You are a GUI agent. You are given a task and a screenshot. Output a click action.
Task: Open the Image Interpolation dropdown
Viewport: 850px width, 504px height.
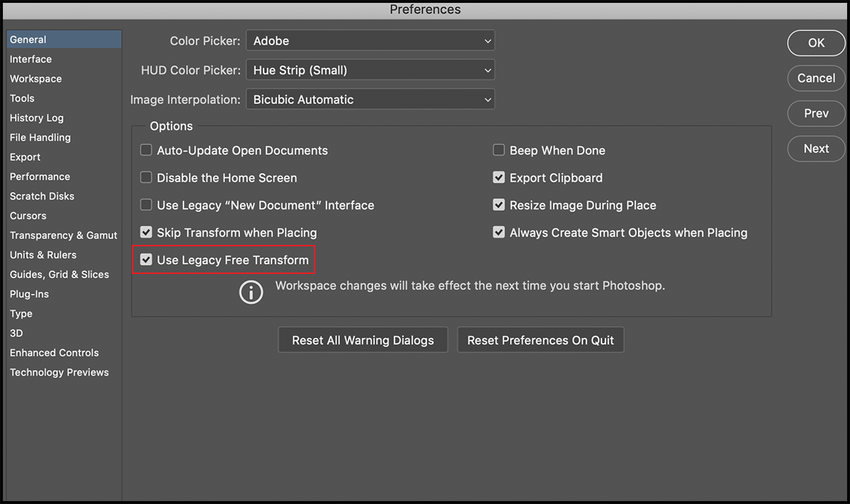click(x=370, y=100)
